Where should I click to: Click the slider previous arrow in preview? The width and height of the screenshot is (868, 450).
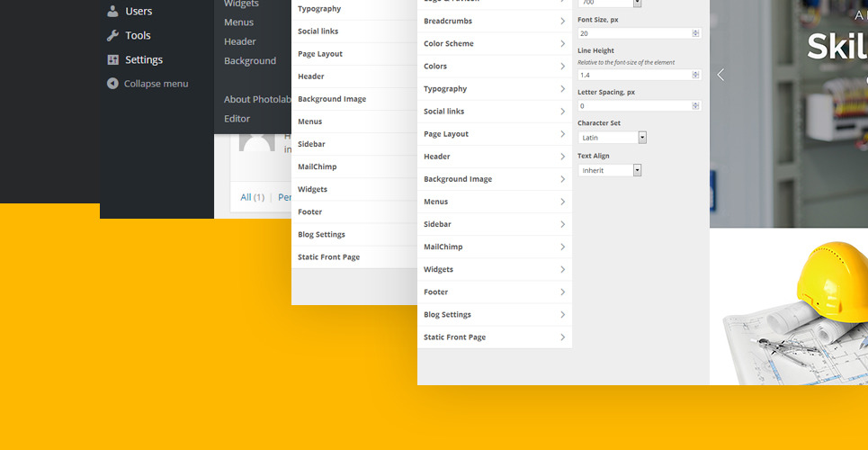720,76
